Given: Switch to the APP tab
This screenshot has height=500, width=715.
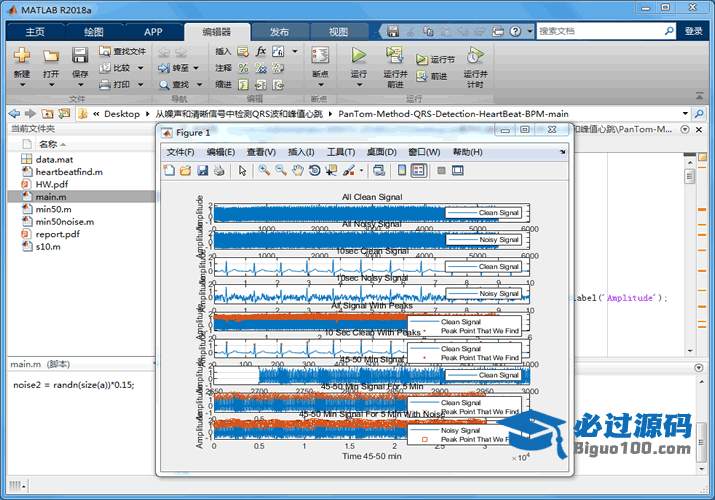Looking at the screenshot, I should tap(153, 32).
